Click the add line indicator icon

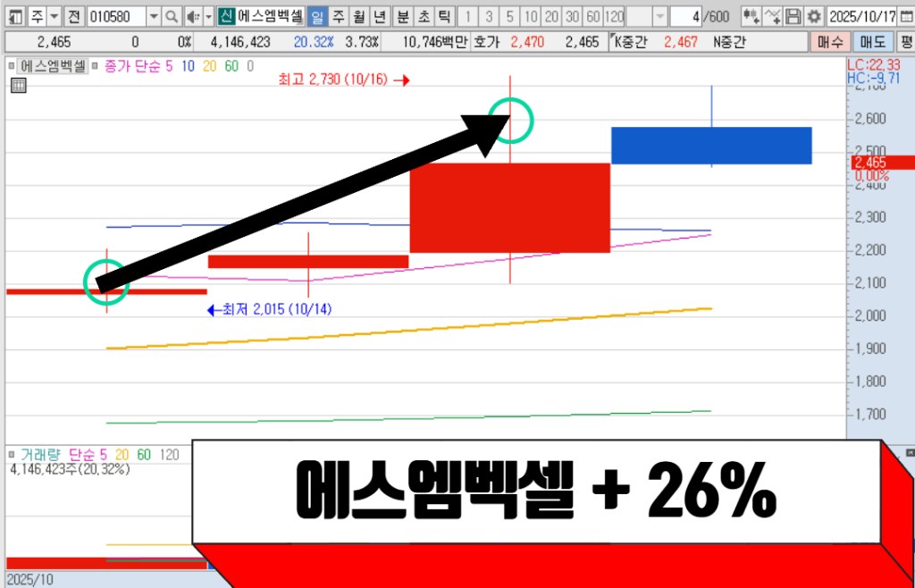click(773, 17)
